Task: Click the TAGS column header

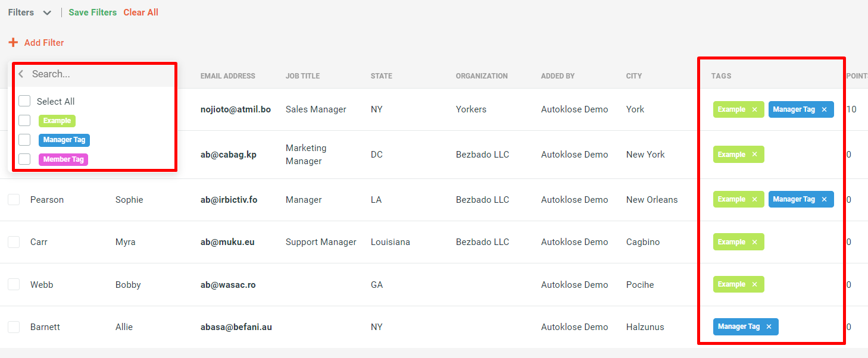Action: (720, 76)
